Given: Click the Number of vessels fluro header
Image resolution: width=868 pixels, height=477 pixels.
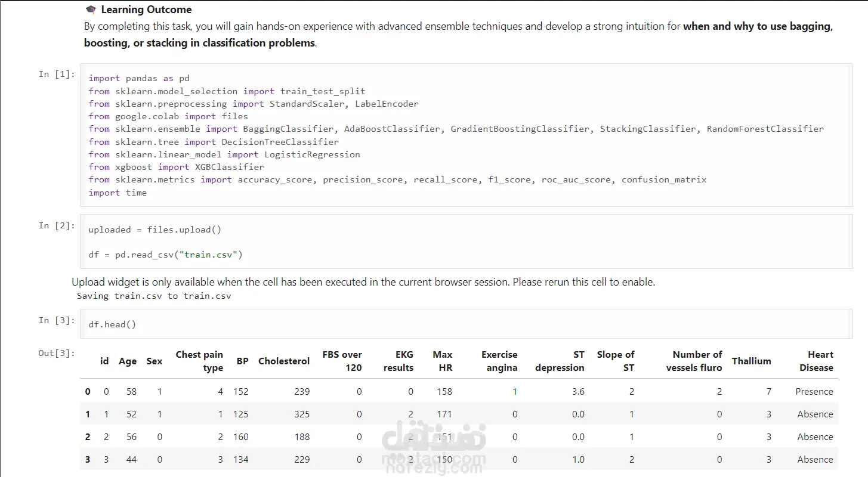Looking at the screenshot, I should 694,361.
